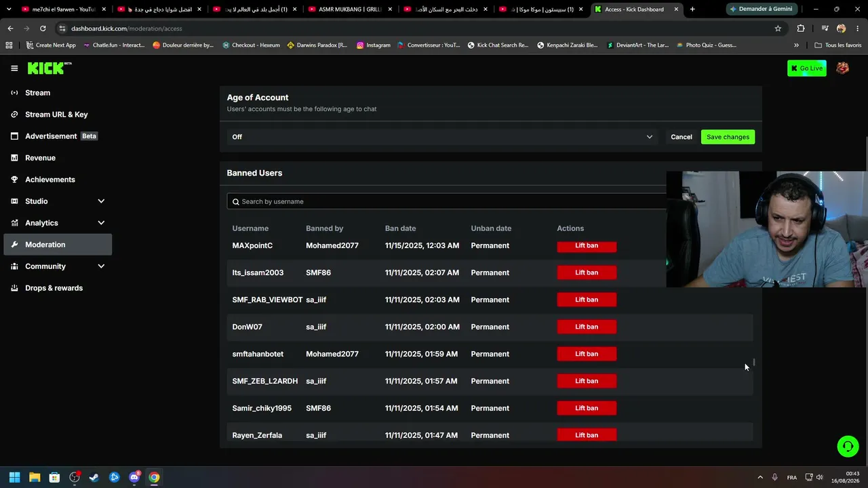Switch to the me7chi el 9arwen YouTube tab

63,9
